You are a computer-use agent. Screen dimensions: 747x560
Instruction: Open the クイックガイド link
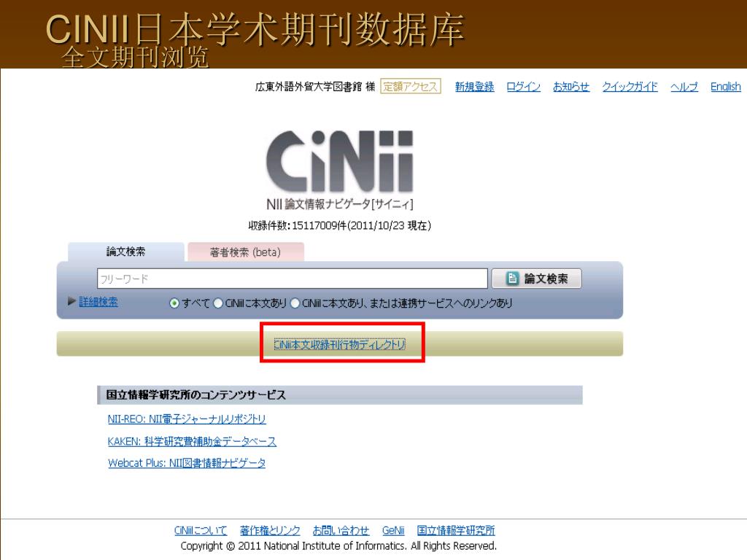pyautogui.click(x=630, y=87)
